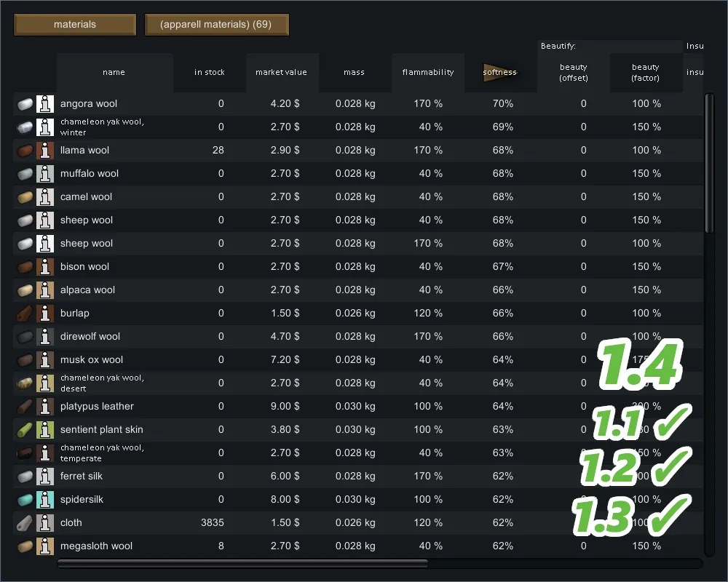Sort by softness column header
Image resolution: width=728 pixels, height=582 pixels.
[x=500, y=72]
